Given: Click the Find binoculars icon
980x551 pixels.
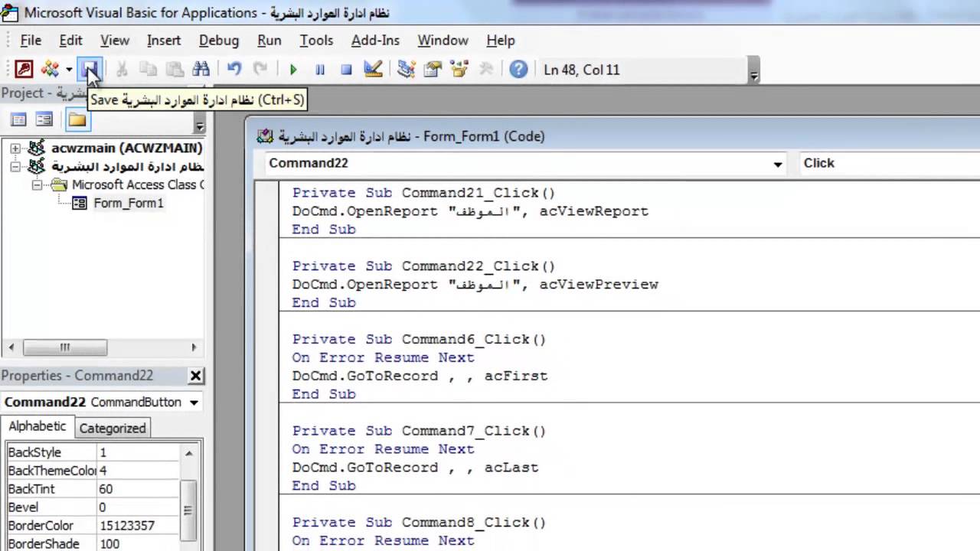Looking at the screenshot, I should point(201,70).
